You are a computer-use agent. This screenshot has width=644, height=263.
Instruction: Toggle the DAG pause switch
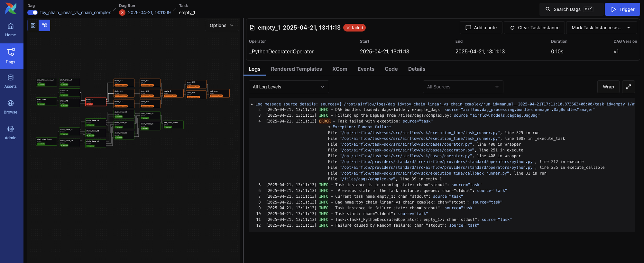click(x=32, y=13)
